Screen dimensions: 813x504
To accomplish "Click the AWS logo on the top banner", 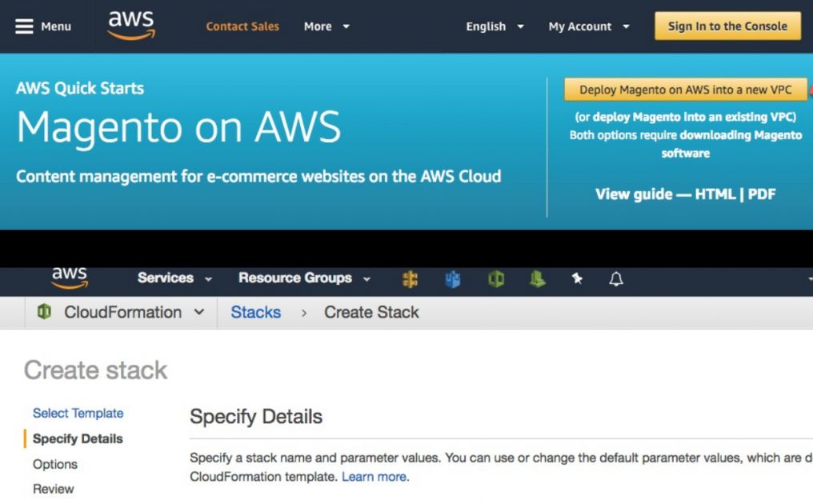I will pyautogui.click(x=130, y=25).
